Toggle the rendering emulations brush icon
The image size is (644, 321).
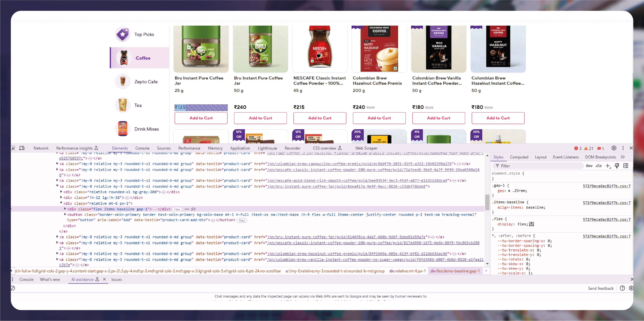(x=617, y=166)
